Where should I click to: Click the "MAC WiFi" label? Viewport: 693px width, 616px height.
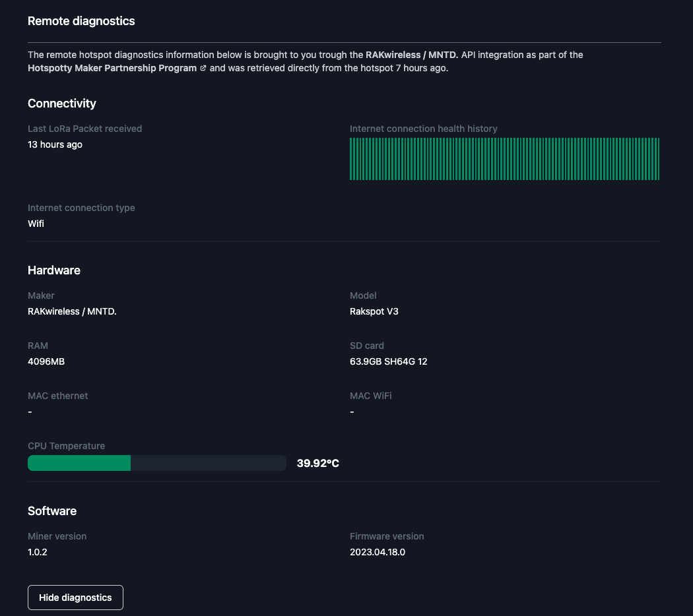(370, 396)
